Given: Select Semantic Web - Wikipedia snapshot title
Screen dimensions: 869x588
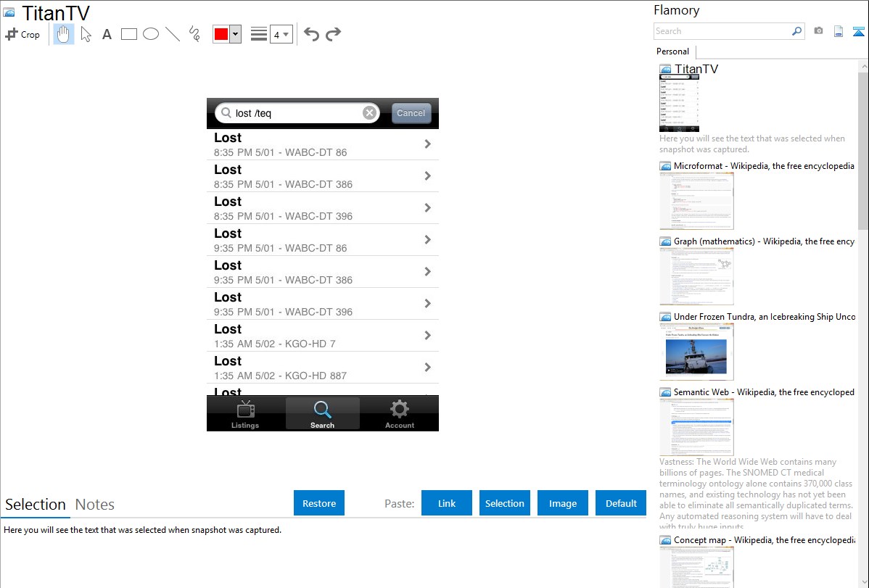Looking at the screenshot, I should (x=765, y=392).
